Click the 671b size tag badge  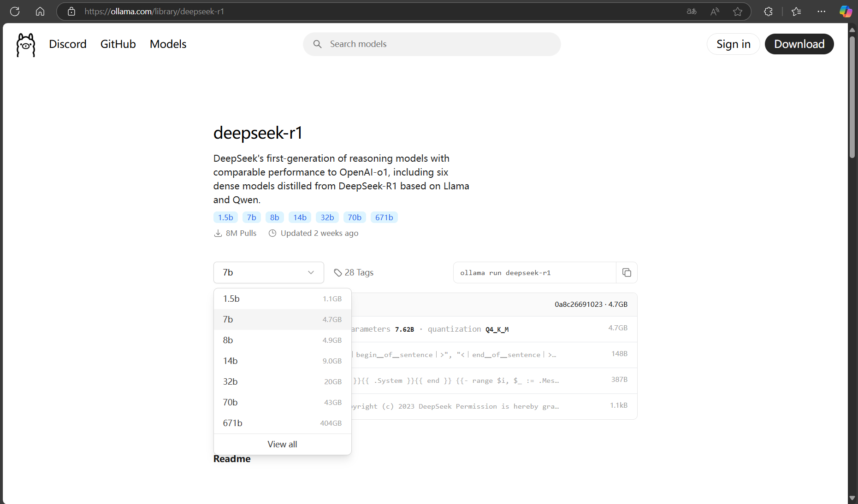pos(384,217)
